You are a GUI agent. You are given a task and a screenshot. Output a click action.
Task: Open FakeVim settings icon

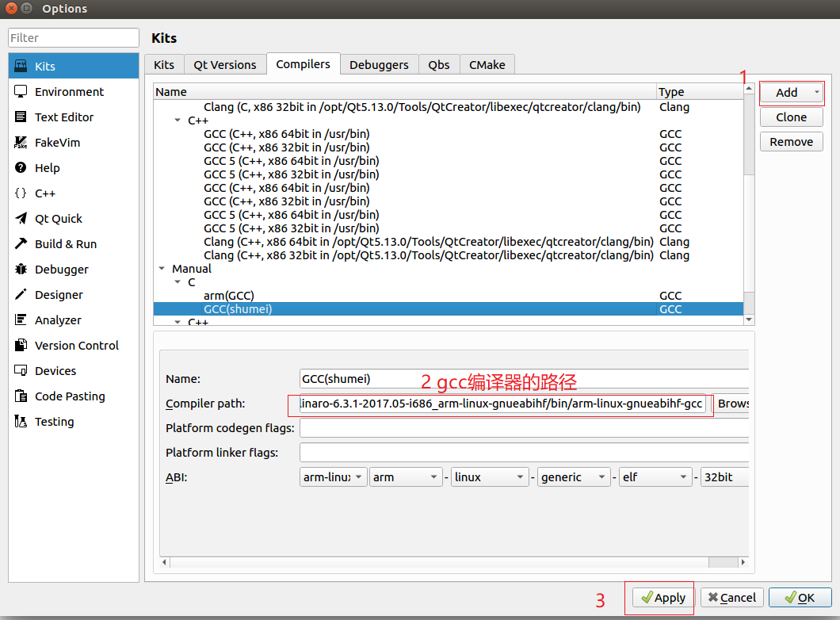pos(21,143)
